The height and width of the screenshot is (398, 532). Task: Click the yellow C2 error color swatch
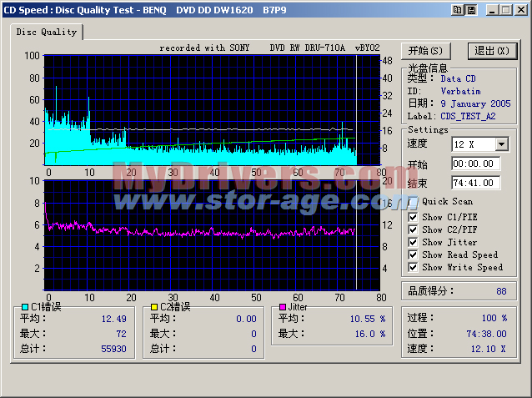coord(153,307)
